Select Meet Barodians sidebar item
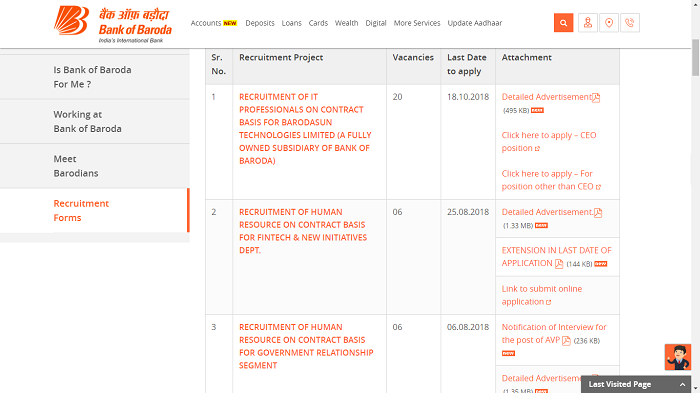This screenshot has width=700, height=393. (x=95, y=166)
